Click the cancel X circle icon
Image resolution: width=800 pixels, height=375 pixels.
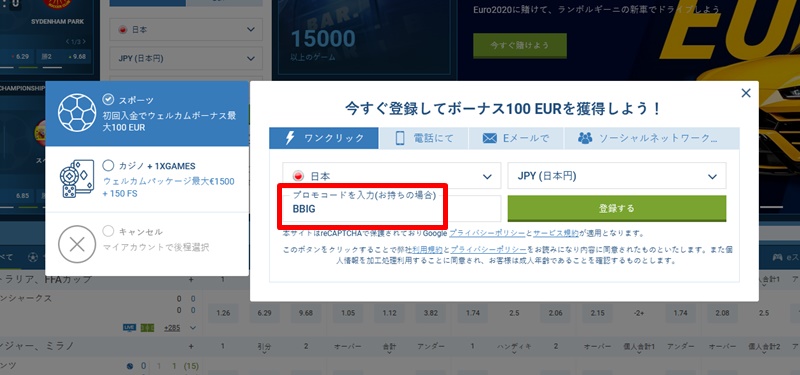[x=77, y=244]
